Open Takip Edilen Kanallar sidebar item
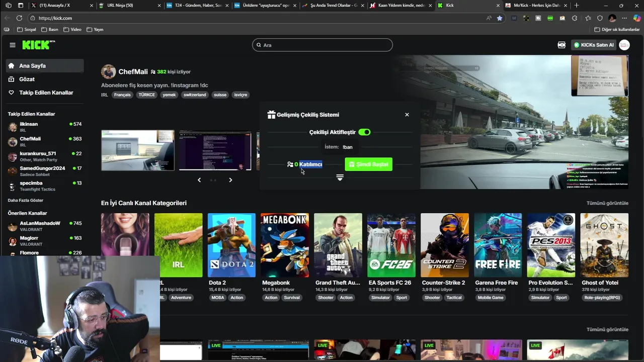 tap(45, 93)
